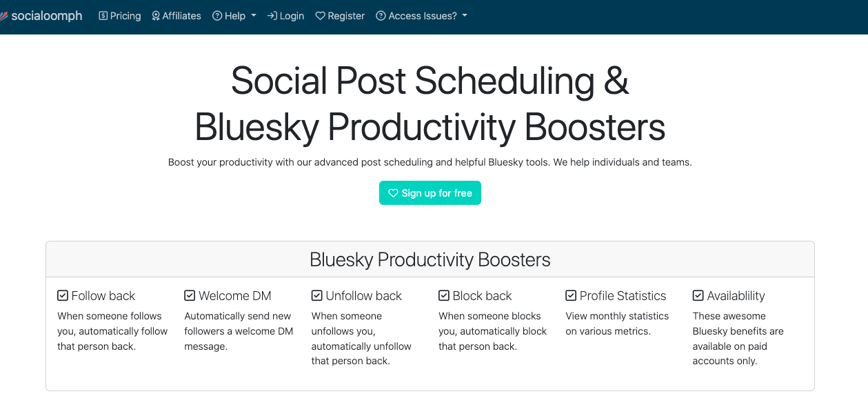This screenshot has width=868, height=396.
Task: Toggle the Unfollow back checkbox icon
Action: (317, 296)
